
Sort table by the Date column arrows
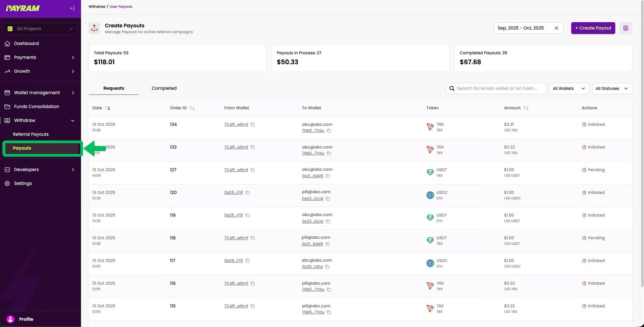click(108, 108)
